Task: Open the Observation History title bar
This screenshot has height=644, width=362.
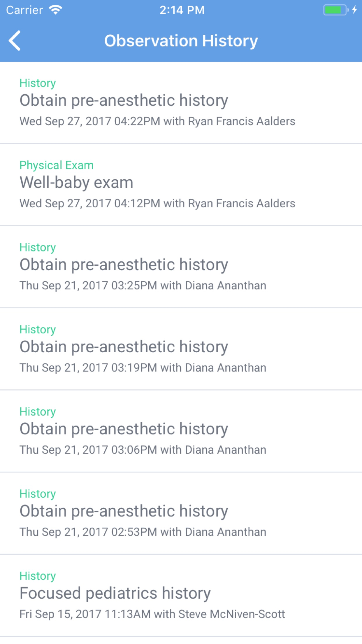Action: (x=181, y=41)
